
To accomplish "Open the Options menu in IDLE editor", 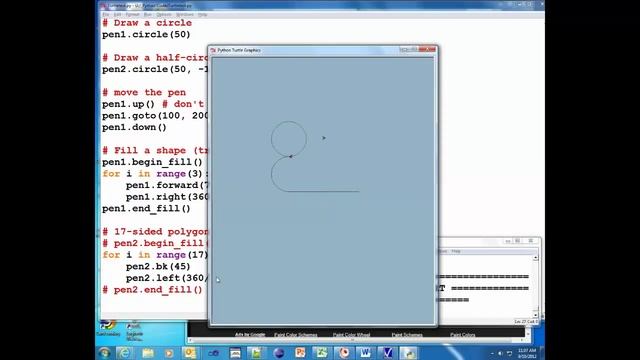I will pos(164,15).
